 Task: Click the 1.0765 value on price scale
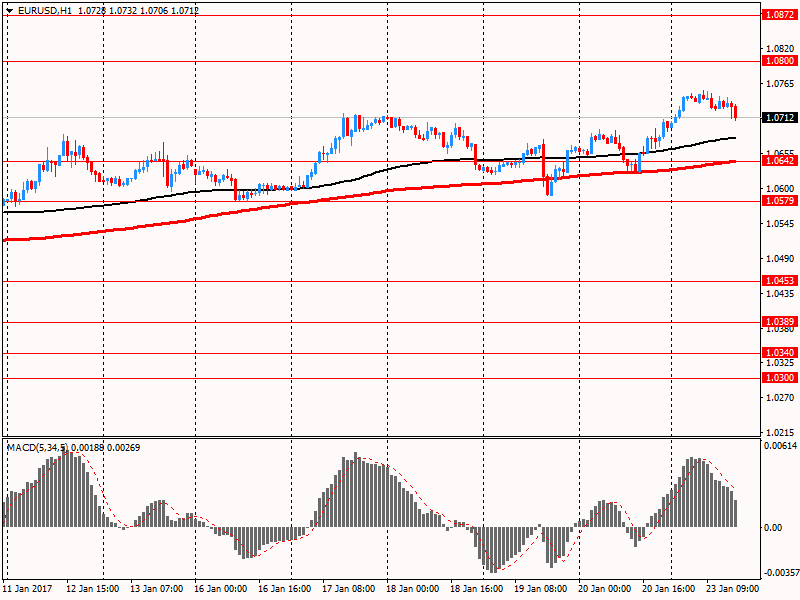click(779, 83)
